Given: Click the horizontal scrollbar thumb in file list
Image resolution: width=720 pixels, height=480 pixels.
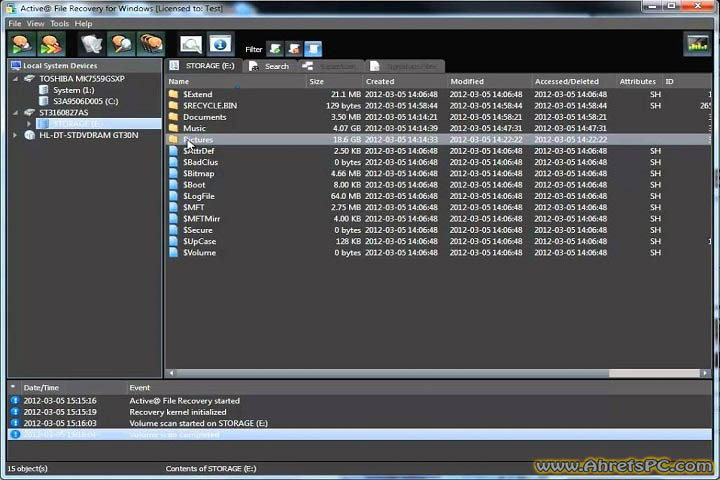Looking at the screenshot, I should point(393,373).
